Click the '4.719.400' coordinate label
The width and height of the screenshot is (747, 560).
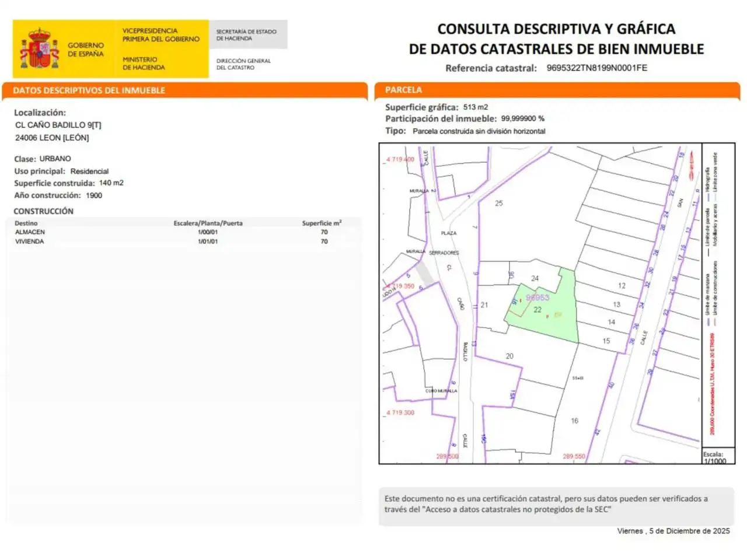(400, 159)
